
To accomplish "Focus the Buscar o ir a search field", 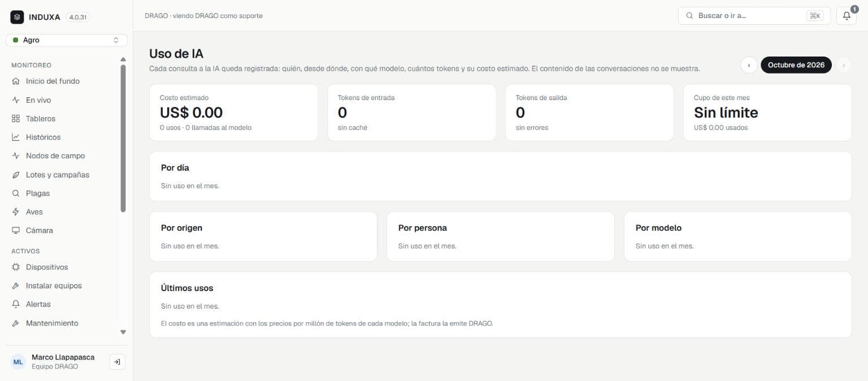I will (x=754, y=16).
